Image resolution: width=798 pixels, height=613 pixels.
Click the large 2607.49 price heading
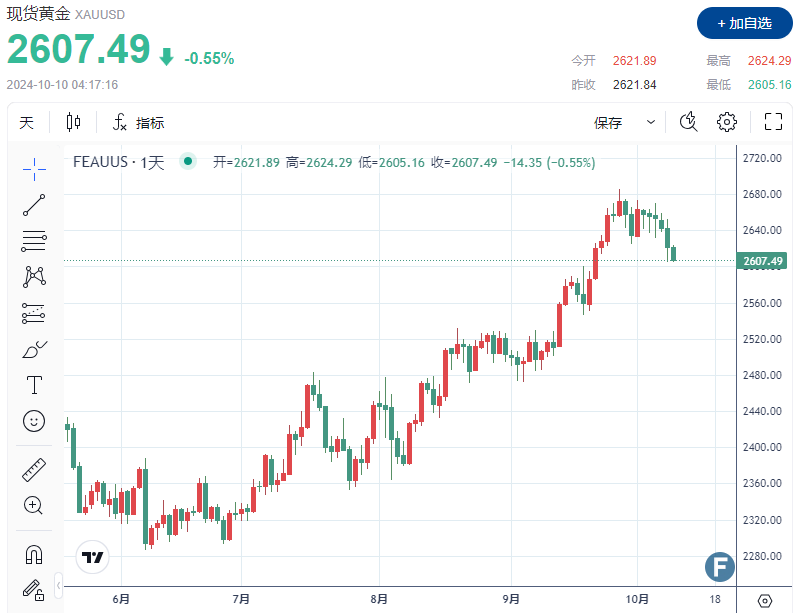78,49
